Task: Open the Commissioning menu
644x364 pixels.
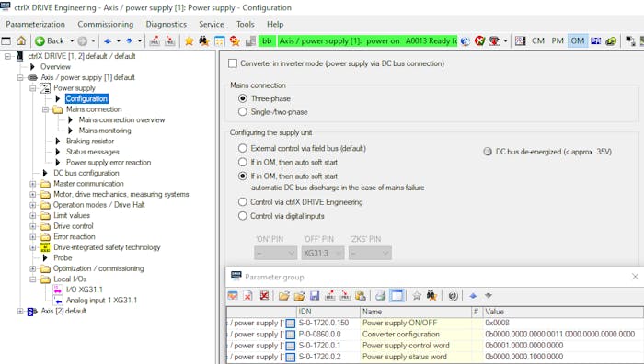Action: click(106, 24)
